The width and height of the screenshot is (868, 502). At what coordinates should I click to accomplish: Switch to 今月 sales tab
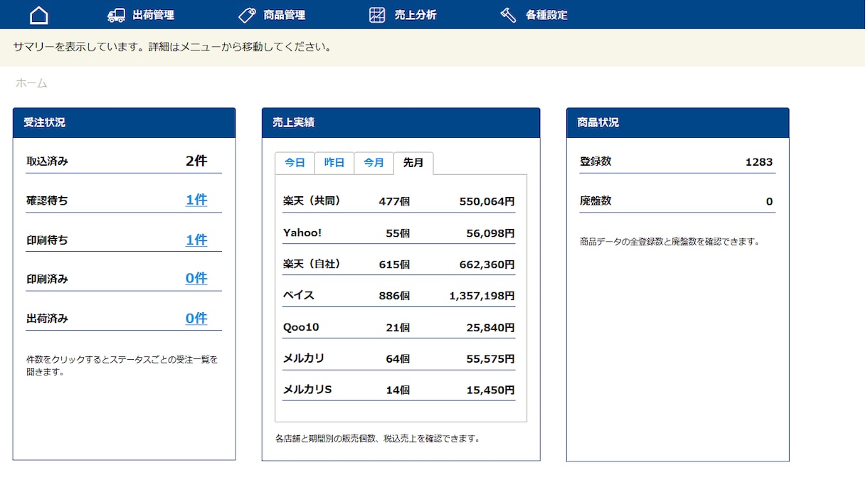374,163
